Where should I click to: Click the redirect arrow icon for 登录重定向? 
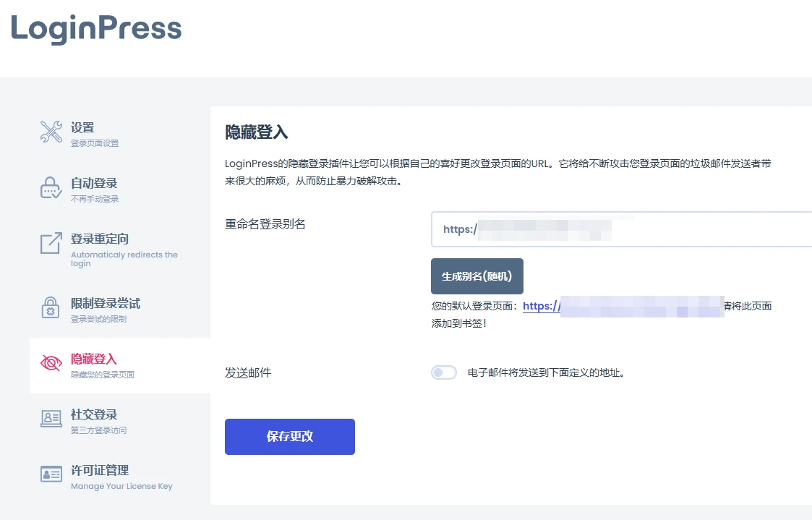coord(50,244)
